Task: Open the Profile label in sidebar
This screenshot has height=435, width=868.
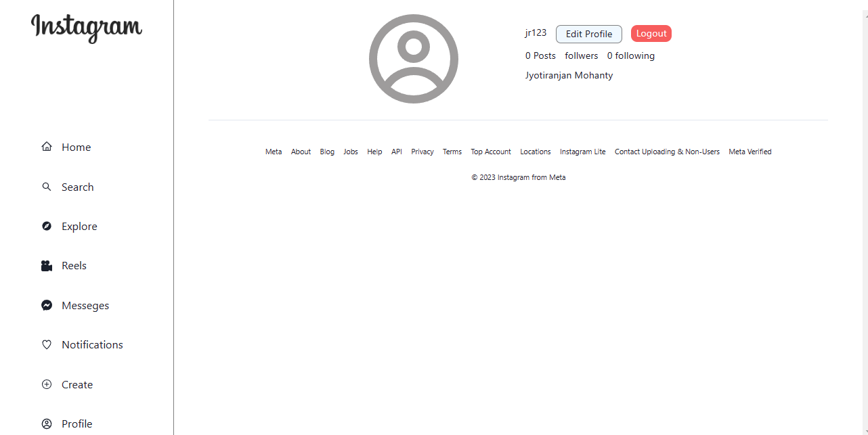Action: coord(77,423)
